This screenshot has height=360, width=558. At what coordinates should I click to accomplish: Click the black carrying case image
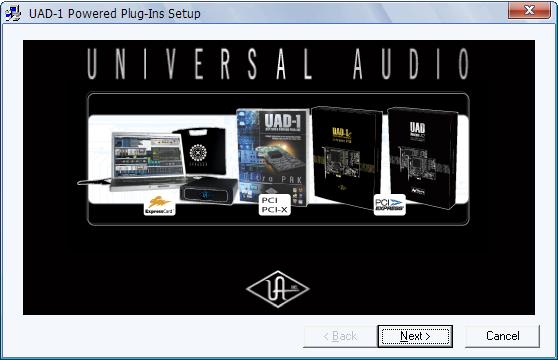click(x=200, y=151)
